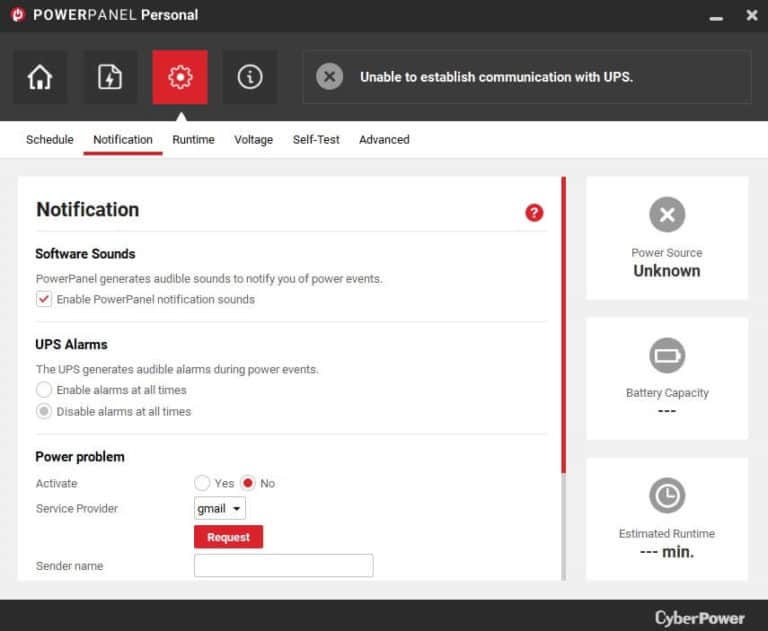This screenshot has height=631, width=768.
Task: Click the CyberPower logo in footer
Action: (x=700, y=618)
